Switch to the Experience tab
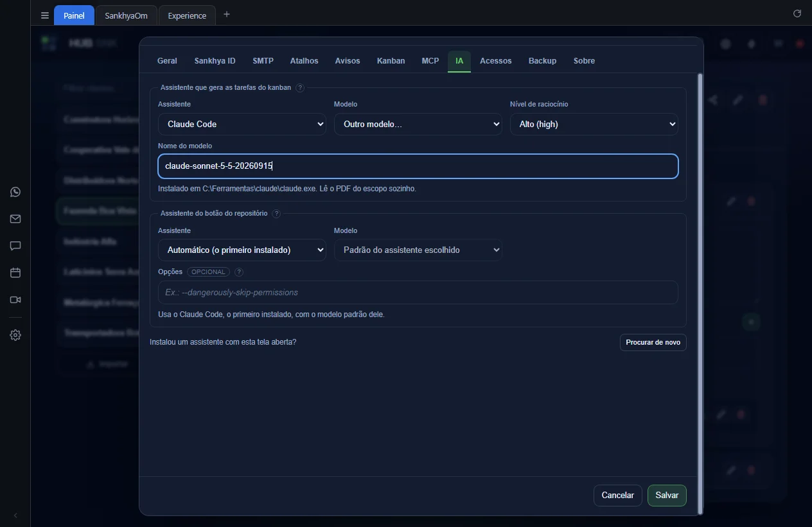Screen dimensions: 812x527 tap(187, 15)
